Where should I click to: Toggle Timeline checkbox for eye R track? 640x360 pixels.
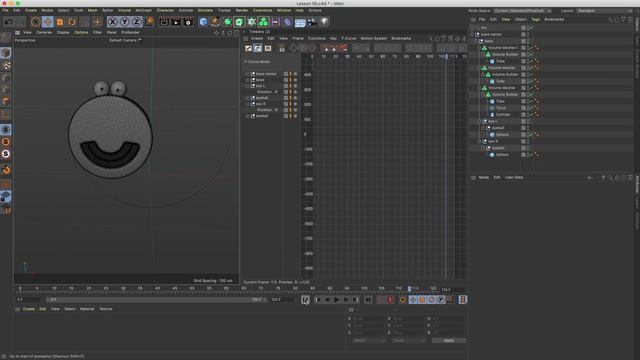click(286, 104)
